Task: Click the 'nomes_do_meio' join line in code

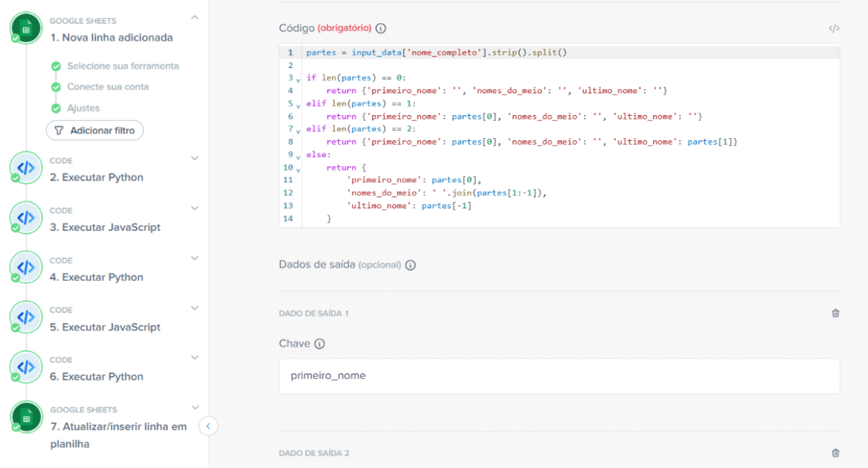Action: [x=447, y=193]
